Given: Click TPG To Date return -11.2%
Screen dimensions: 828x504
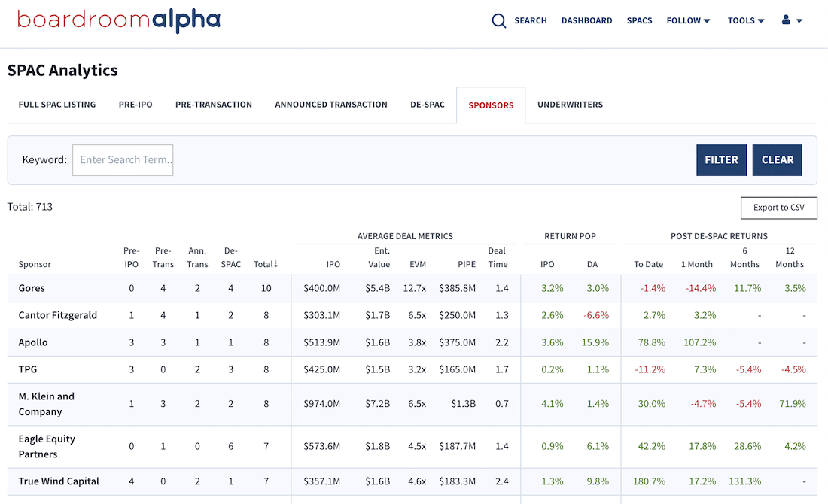Looking at the screenshot, I should click(x=650, y=369).
